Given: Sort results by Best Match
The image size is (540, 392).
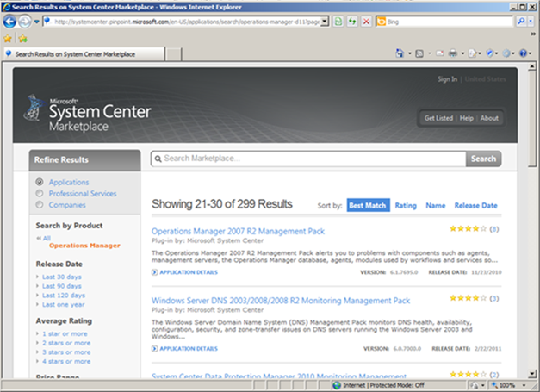Looking at the screenshot, I should (x=368, y=205).
